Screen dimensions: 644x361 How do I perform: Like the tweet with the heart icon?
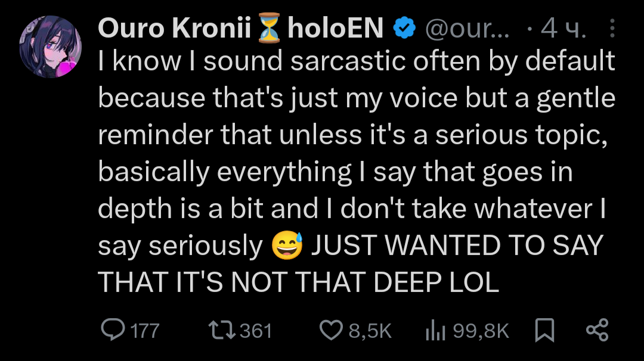click(x=332, y=330)
